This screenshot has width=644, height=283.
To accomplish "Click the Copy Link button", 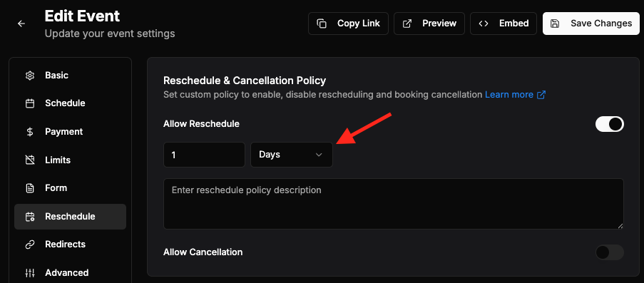I will [x=348, y=24].
